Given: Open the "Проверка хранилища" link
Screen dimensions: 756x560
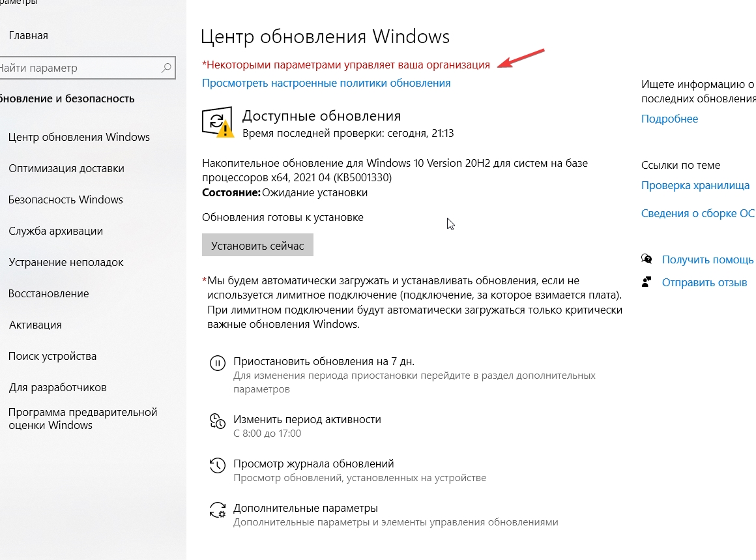Looking at the screenshot, I should click(695, 186).
